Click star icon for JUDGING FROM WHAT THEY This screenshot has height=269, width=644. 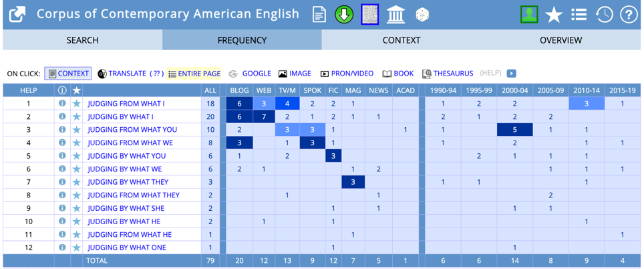click(x=76, y=195)
